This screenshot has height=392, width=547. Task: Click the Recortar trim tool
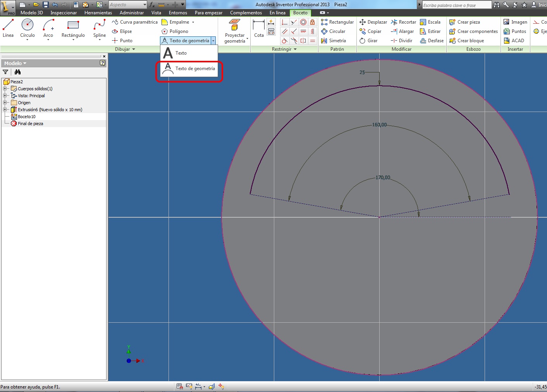coord(404,22)
